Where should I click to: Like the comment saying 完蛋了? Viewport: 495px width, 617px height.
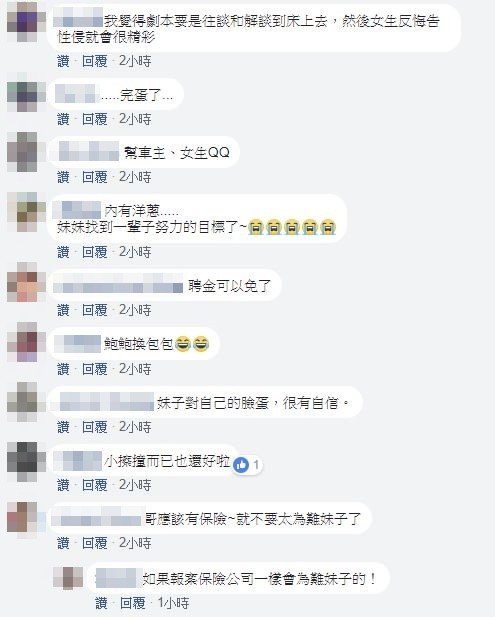click(x=63, y=119)
